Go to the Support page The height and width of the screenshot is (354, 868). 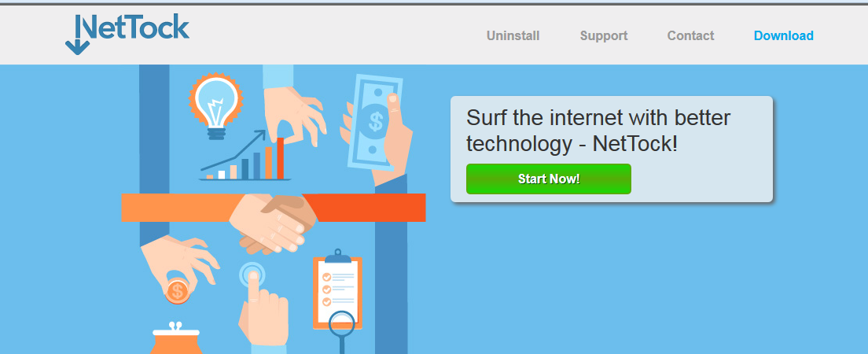603,36
